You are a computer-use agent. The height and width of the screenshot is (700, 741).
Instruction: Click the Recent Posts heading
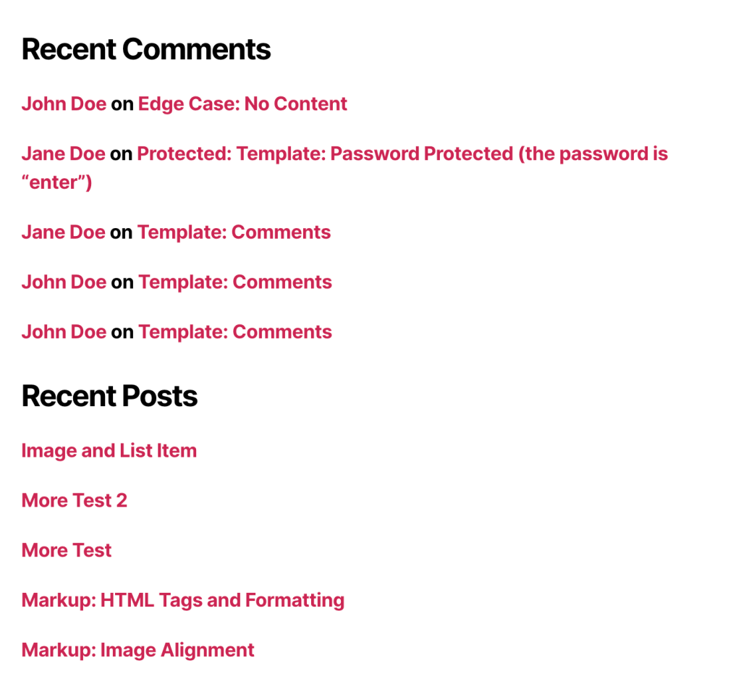(110, 396)
